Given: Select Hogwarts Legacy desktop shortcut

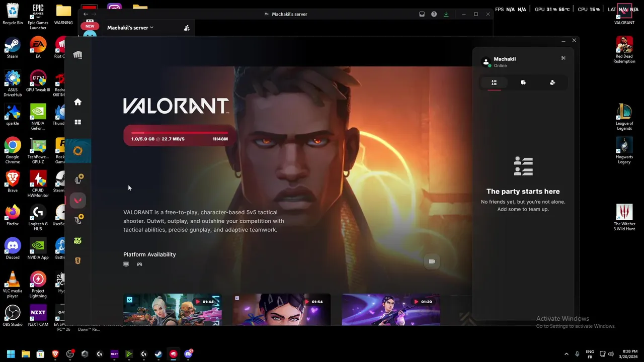Looking at the screenshot, I should tap(624, 150).
